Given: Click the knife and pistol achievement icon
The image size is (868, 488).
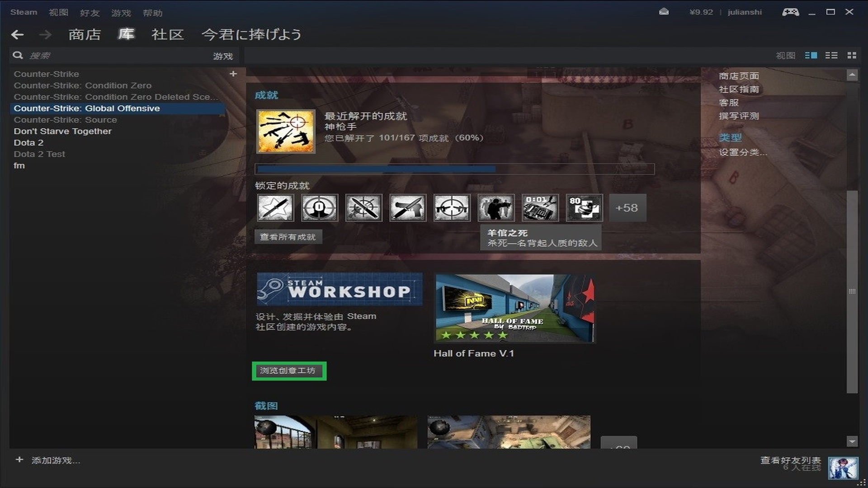Looking at the screenshot, I should pyautogui.click(x=407, y=208).
